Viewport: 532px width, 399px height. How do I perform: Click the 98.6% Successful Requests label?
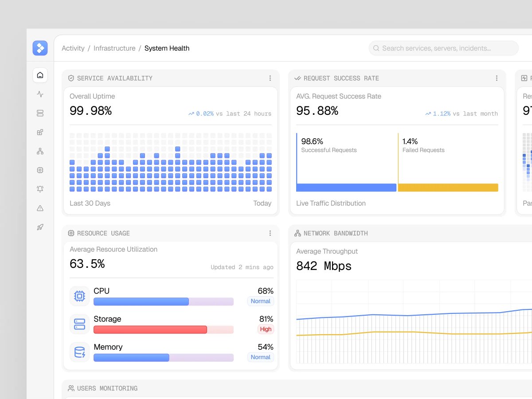point(329,145)
